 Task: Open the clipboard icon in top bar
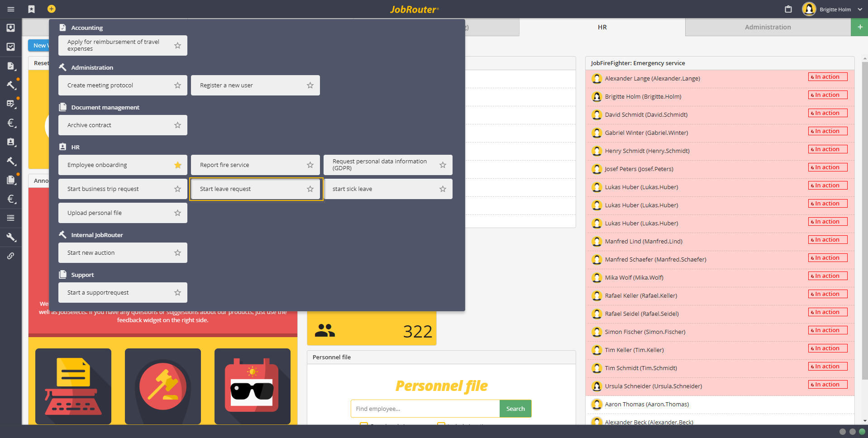[788, 9]
